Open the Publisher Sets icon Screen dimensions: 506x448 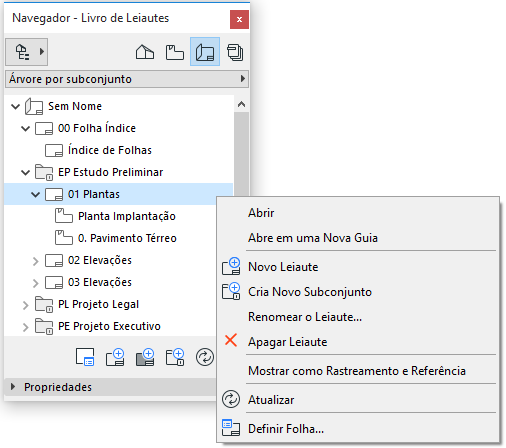[235, 52]
